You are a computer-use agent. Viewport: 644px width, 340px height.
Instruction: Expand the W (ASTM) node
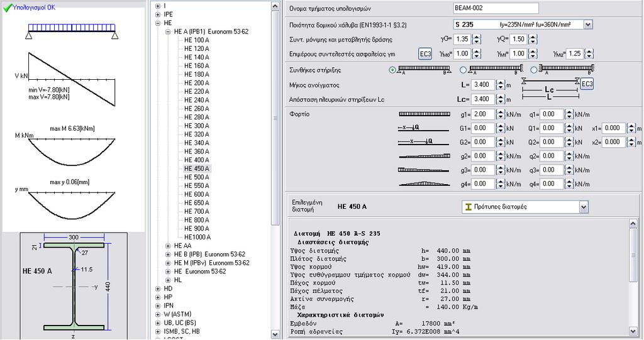tap(158, 314)
